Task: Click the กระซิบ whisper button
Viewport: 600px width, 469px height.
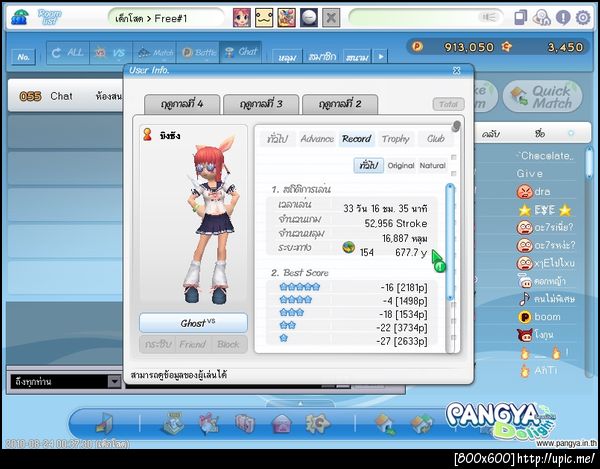Action: 158,344
